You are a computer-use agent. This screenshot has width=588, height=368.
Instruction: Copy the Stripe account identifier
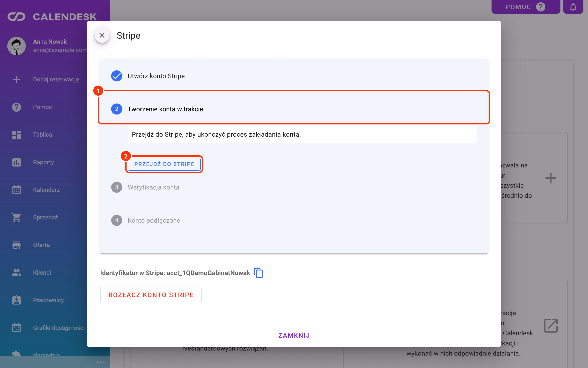[x=258, y=273]
